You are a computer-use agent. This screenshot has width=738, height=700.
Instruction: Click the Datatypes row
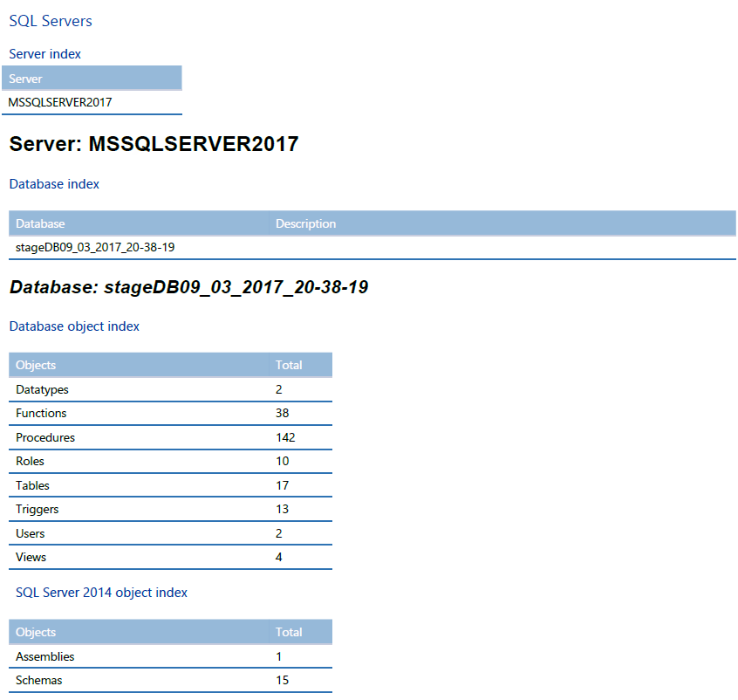click(x=170, y=389)
